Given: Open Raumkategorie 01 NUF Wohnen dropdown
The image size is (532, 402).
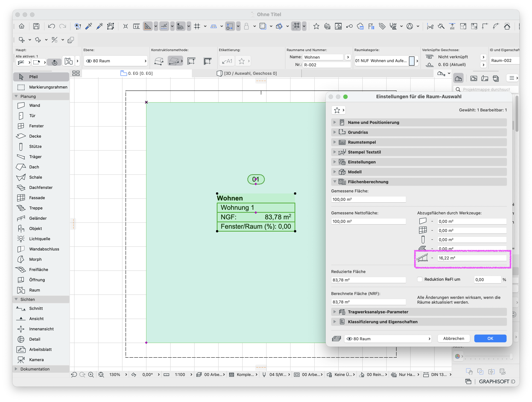Looking at the screenshot, I should (386, 61).
